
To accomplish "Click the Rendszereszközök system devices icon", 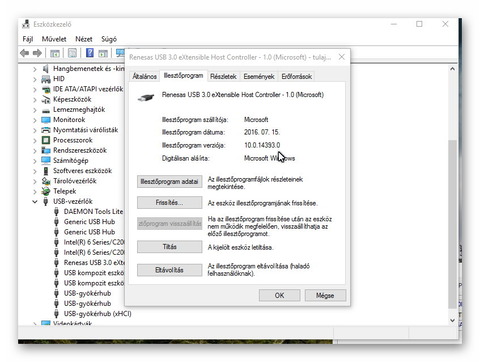I will click(46, 150).
